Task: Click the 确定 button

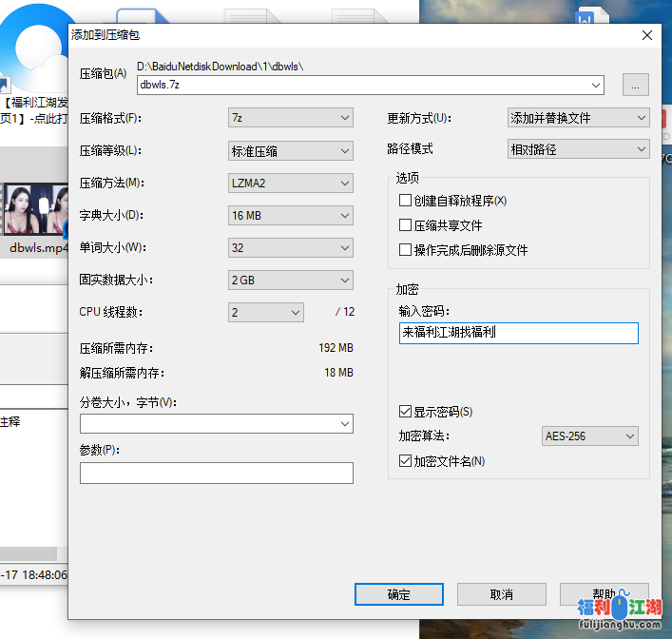Action: 399,594
